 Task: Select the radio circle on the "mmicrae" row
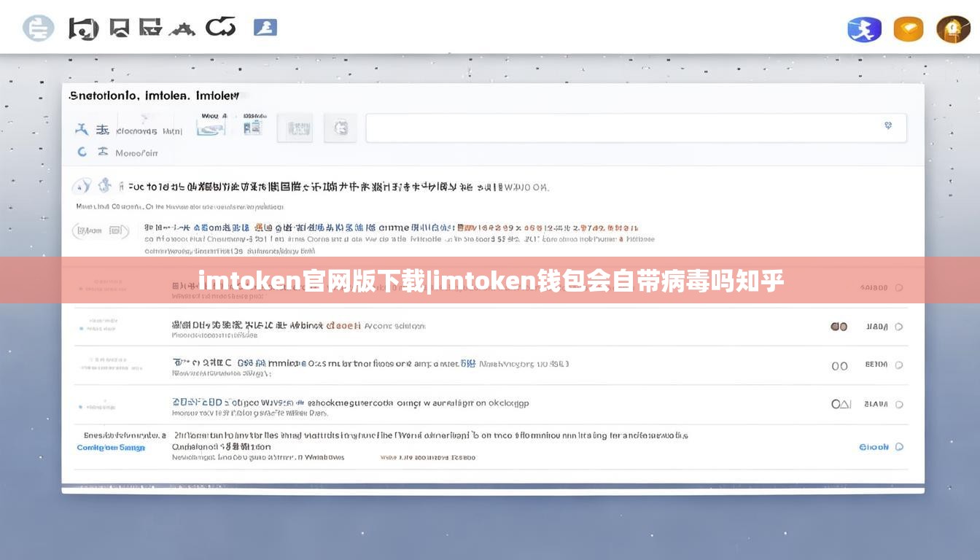899,365
